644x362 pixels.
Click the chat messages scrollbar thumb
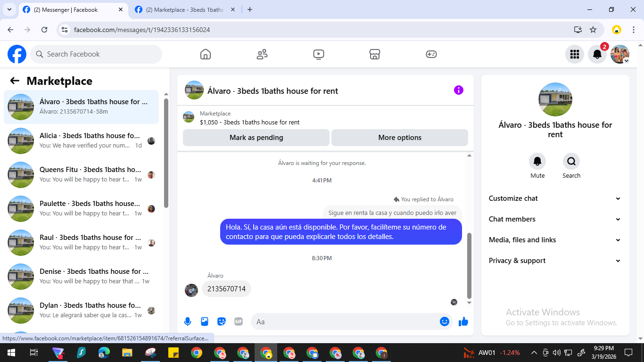click(469, 265)
